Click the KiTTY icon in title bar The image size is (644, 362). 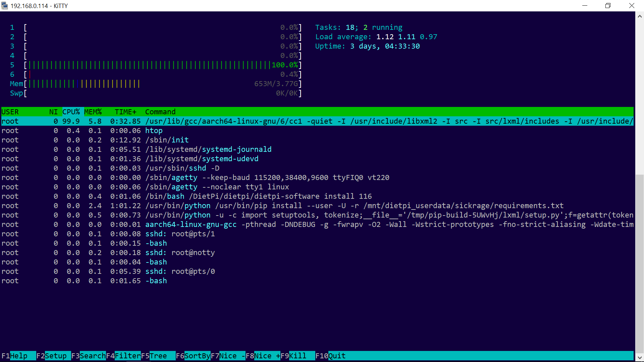click(4, 6)
